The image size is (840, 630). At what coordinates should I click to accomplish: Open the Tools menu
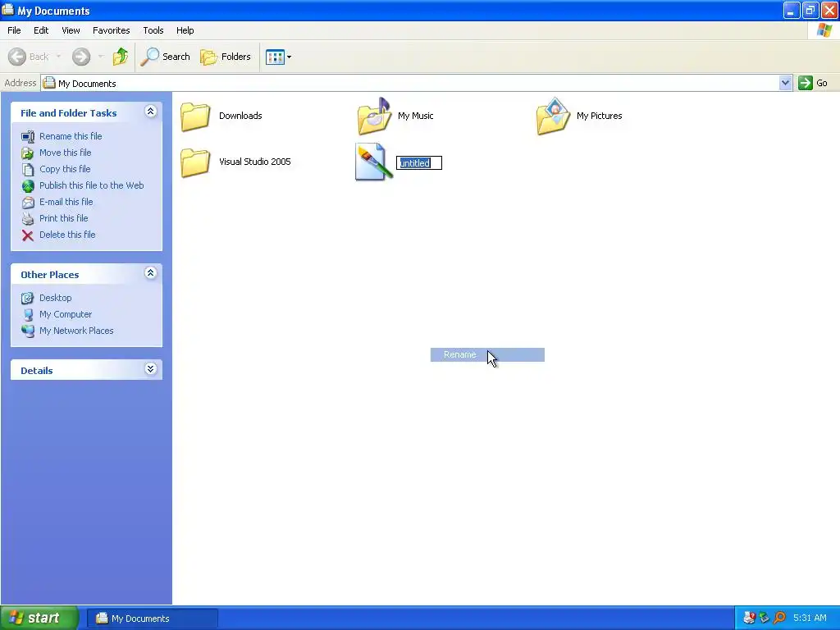tap(153, 30)
